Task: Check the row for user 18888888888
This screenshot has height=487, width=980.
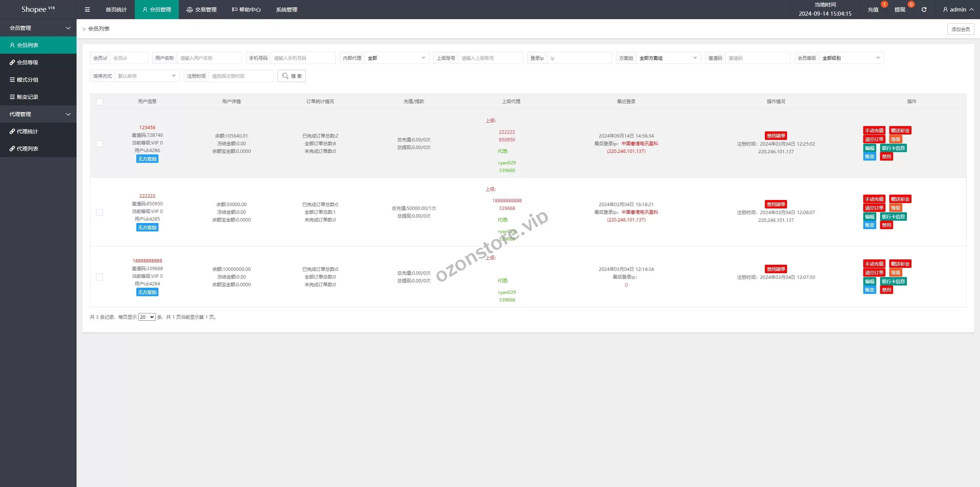Action: click(100, 277)
